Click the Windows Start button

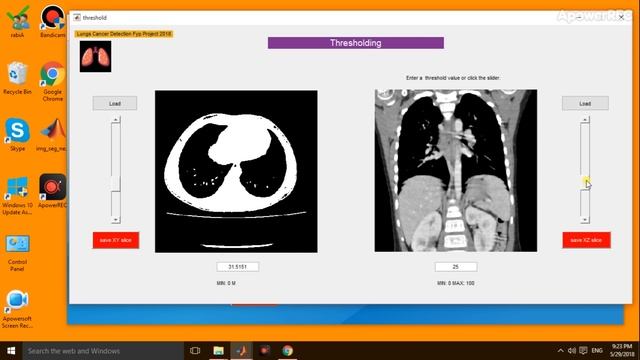click(x=11, y=351)
